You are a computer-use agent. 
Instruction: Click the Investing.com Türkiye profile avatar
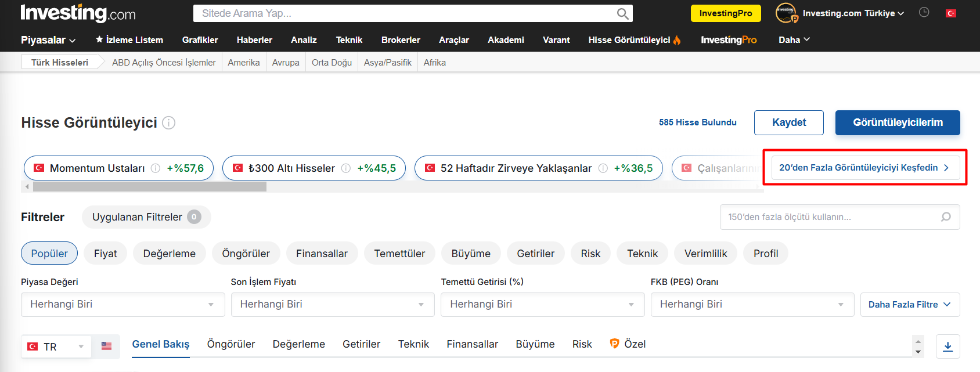click(x=786, y=13)
